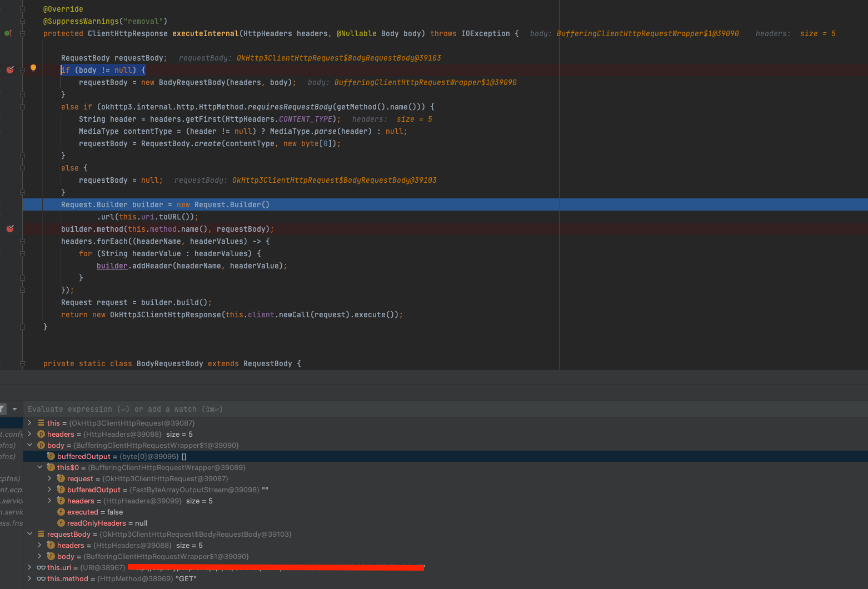Click the CONTENT_TYPE constant in code
Viewport: 868px width, 589px height.
click(x=306, y=119)
